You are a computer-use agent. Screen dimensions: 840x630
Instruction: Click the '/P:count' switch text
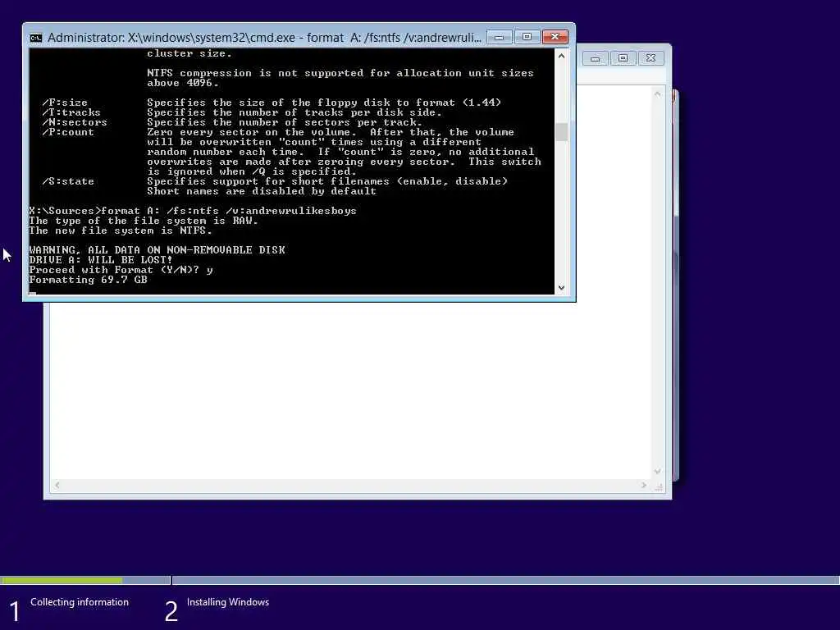point(68,132)
